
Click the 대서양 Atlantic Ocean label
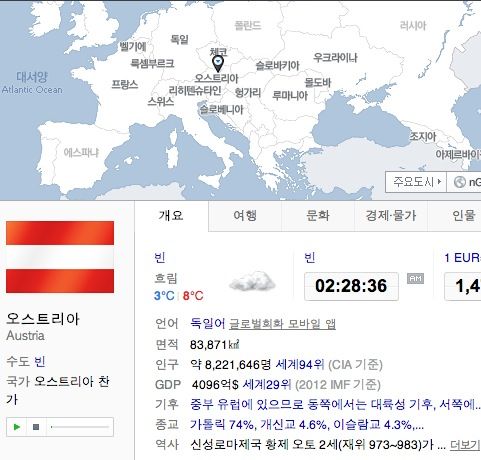click(32, 83)
